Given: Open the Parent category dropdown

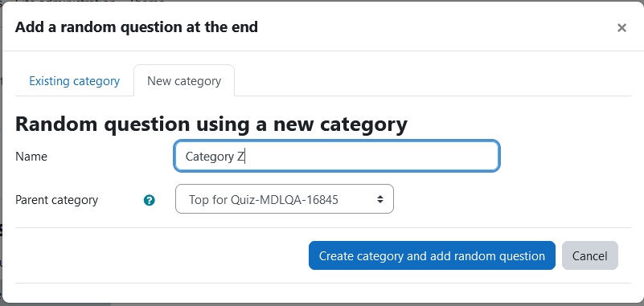Looking at the screenshot, I should tap(285, 199).
